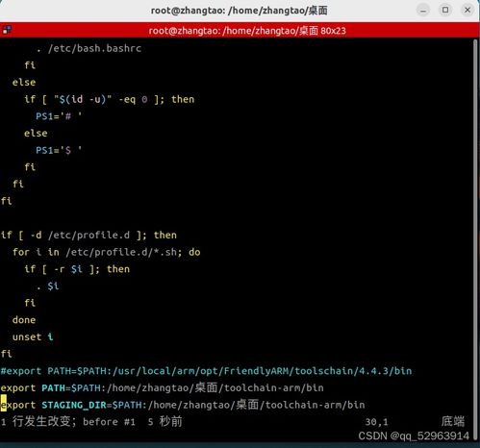
Task: Click the 'unset i' line
Action: click(33, 336)
